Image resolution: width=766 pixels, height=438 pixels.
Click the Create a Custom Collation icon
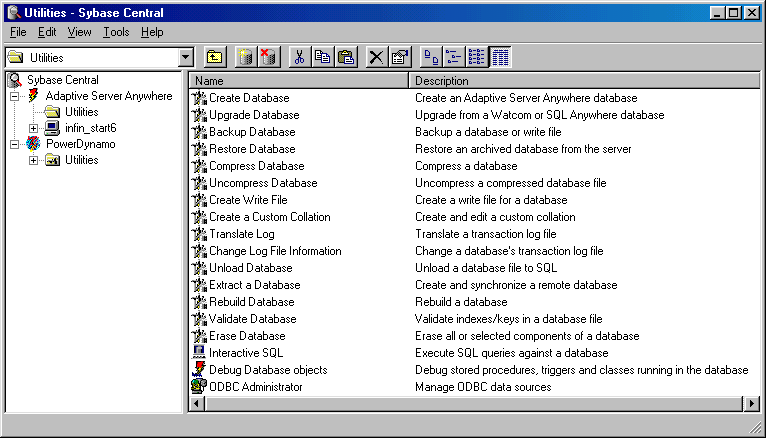pos(199,217)
